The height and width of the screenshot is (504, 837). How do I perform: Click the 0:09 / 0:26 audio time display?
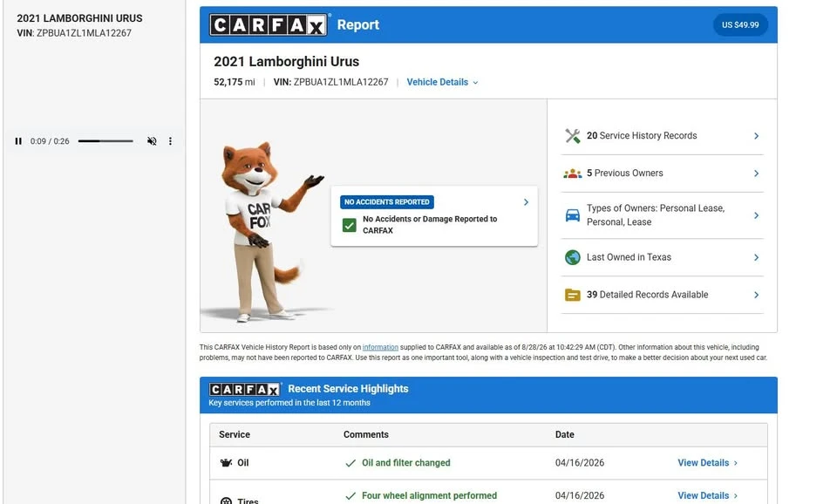point(50,141)
